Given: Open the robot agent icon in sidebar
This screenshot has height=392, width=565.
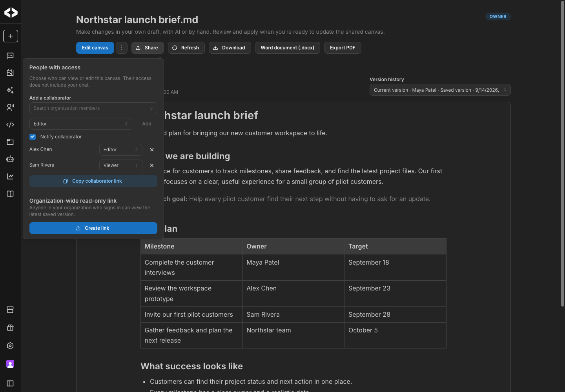Looking at the screenshot, I should click(11, 159).
